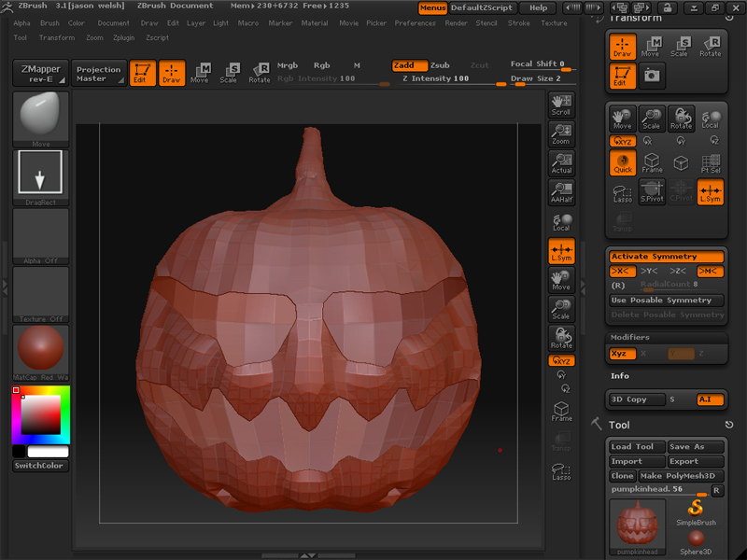
Task: Select the SimpleBrush tool icon
Action: 696,512
